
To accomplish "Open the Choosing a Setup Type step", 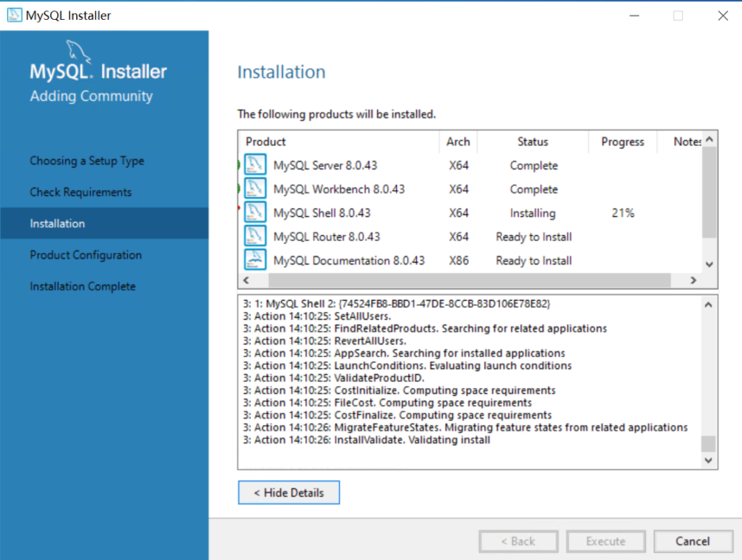I will click(x=87, y=161).
